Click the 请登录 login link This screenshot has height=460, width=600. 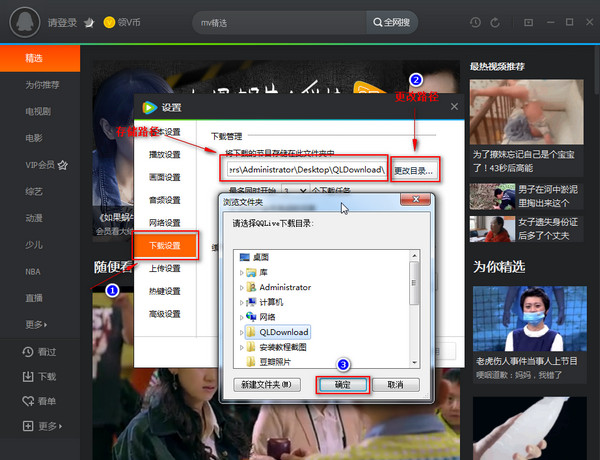(62, 23)
